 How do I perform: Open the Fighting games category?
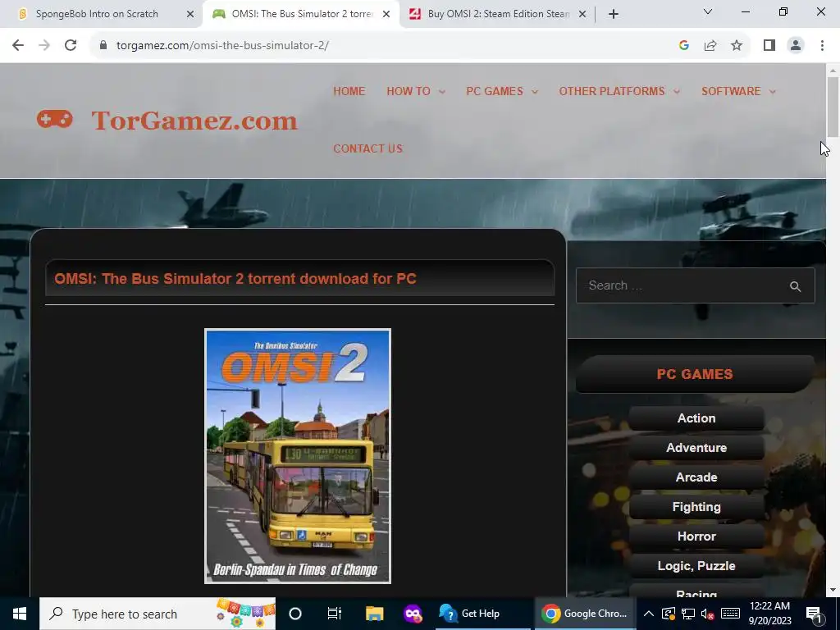pyautogui.click(x=696, y=507)
